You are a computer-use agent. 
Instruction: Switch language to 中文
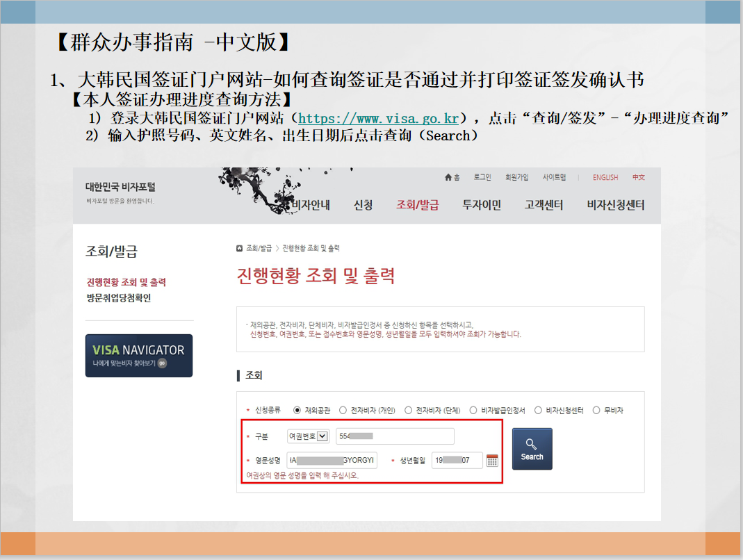[638, 177]
